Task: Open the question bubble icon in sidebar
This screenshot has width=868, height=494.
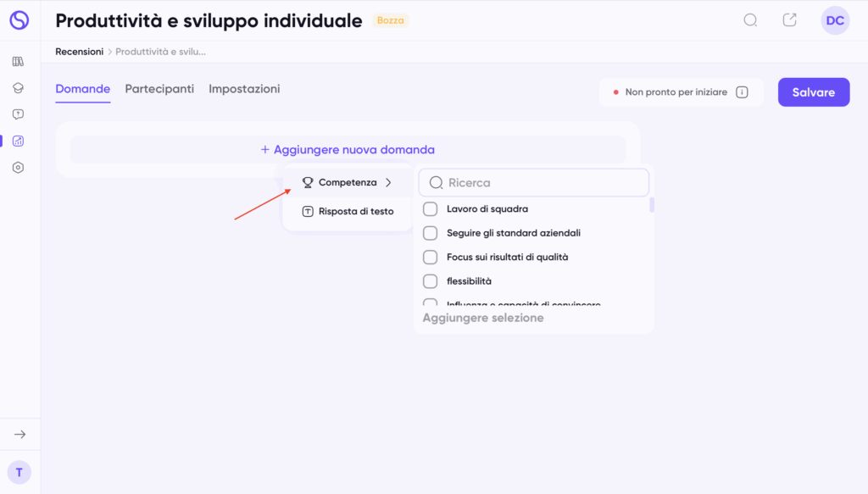Action: pyautogui.click(x=18, y=114)
